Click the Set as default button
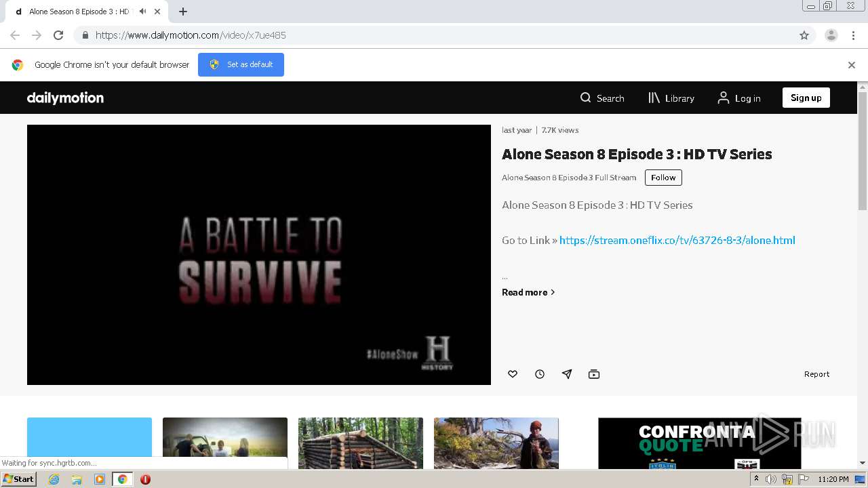The width and height of the screenshot is (868, 488). point(241,64)
